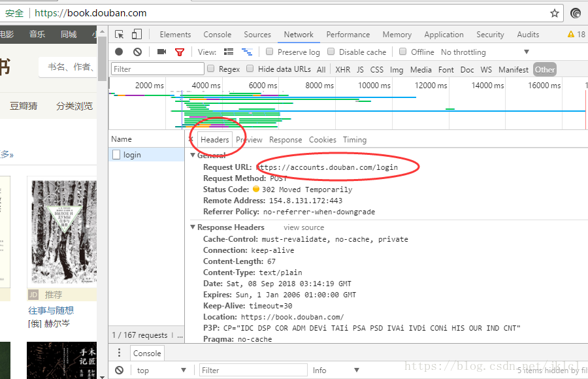Enable Disable cache checkbox
588x379 pixels.
pos(331,52)
